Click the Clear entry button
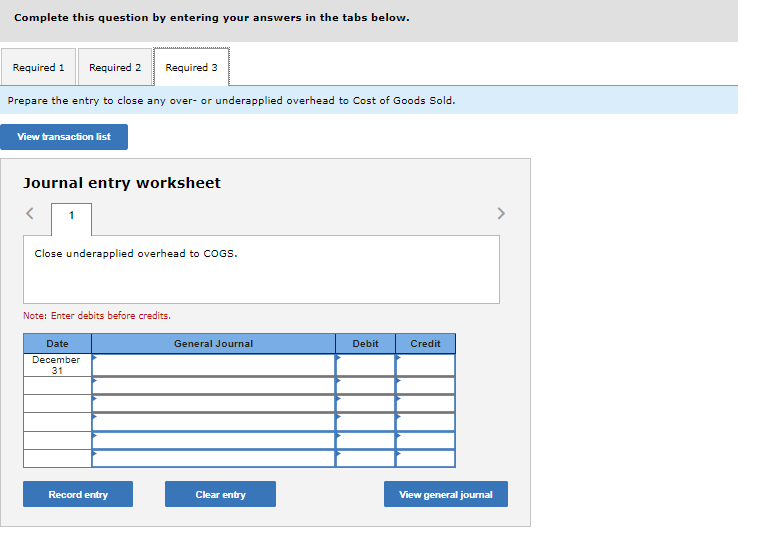 [220, 494]
